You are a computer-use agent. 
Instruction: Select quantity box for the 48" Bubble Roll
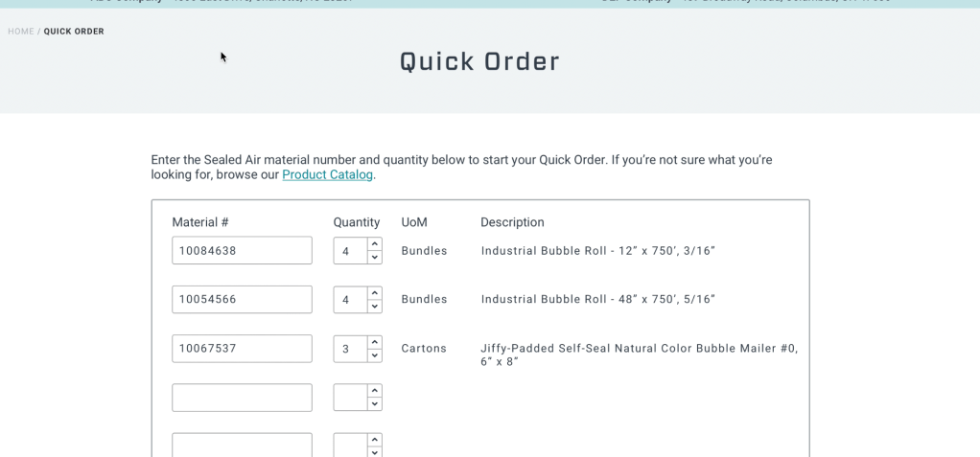[x=350, y=300]
